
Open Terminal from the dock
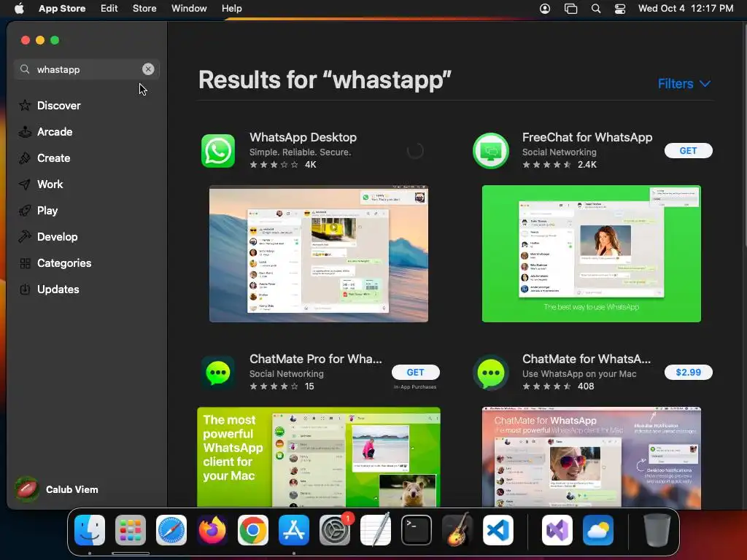pos(417,530)
